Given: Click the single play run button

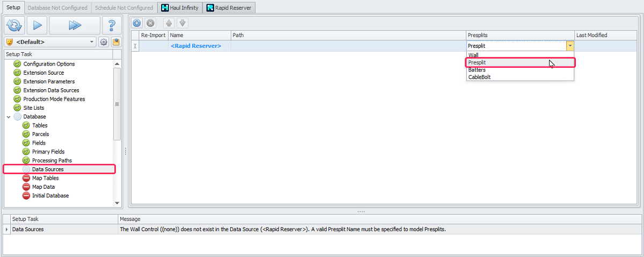Looking at the screenshot, I should tap(37, 25).
